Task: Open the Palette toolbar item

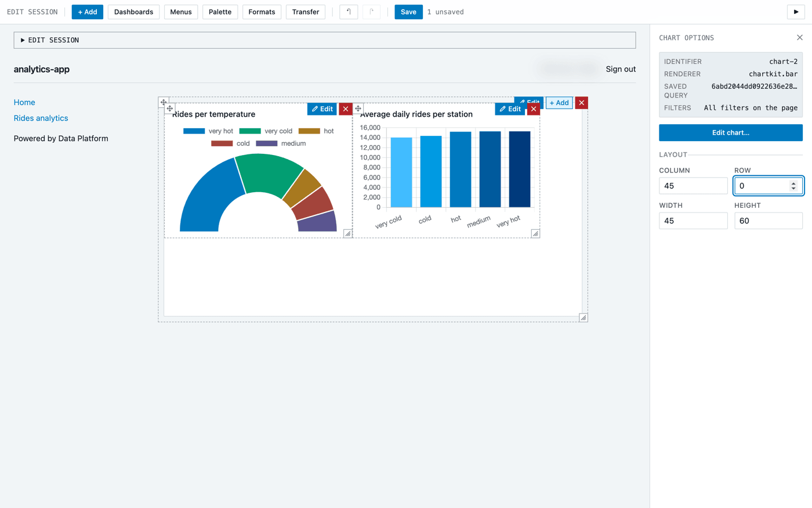Action: 220,12
